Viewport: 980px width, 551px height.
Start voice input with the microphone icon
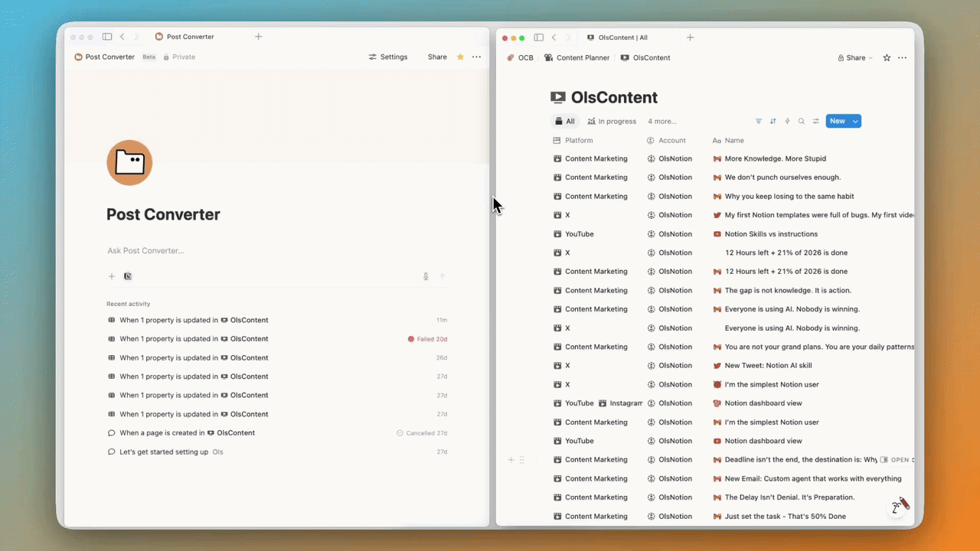coord(426,276)
